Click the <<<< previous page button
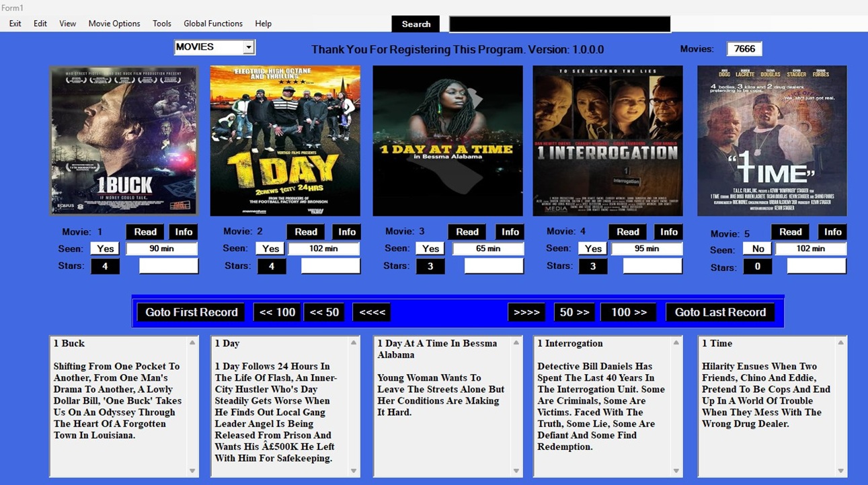868x485 pixels. click(371, 312)
